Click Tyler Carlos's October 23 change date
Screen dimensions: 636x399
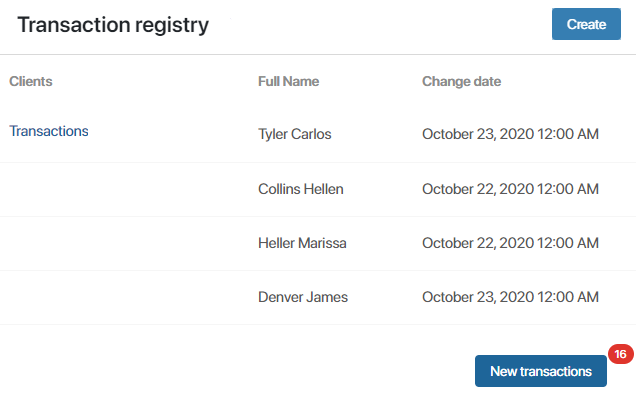[x=510, y=134]
